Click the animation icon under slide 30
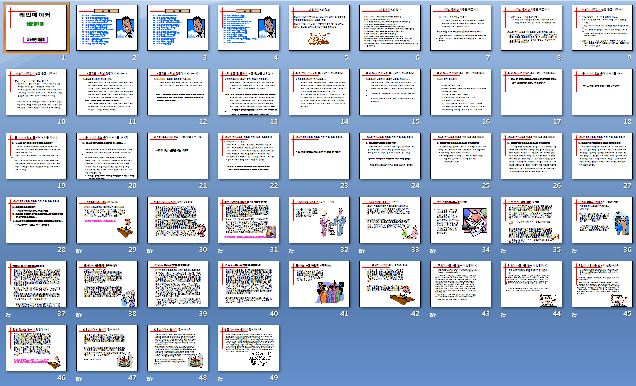 pyautogui.click(x=150, y=251)
